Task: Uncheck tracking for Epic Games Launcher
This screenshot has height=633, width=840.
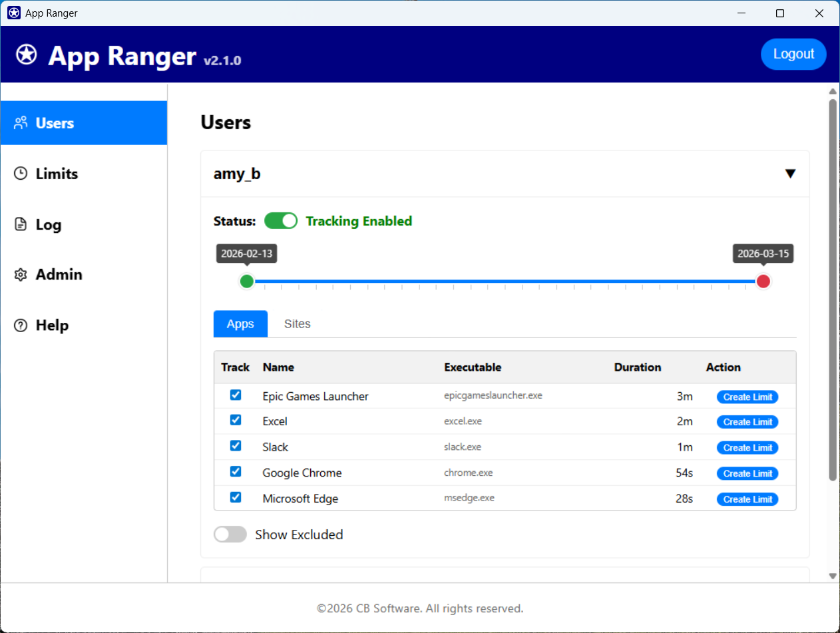Action: [x=236, y=395]
